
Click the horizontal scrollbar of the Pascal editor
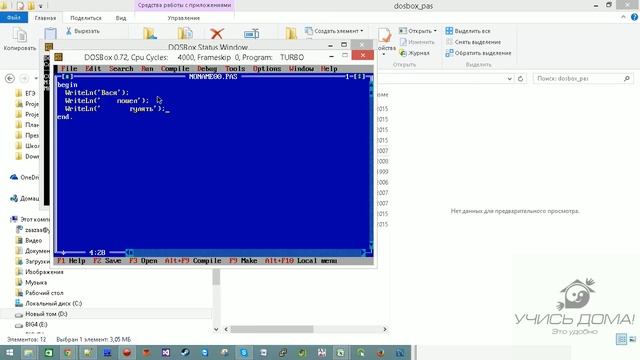coord(245,252)
